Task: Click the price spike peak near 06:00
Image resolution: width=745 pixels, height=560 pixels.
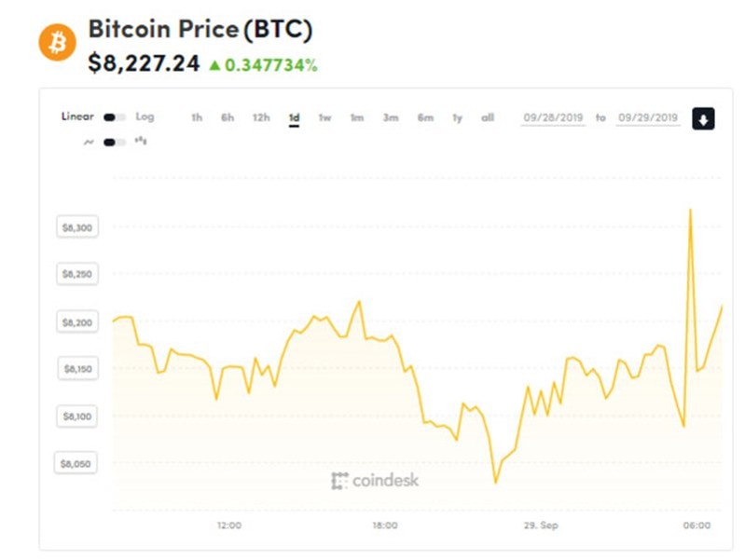Action: (690, 210)
